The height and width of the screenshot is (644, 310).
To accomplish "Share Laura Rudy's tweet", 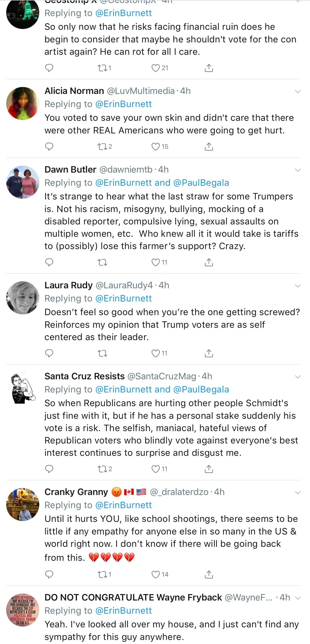I will 209,353.
